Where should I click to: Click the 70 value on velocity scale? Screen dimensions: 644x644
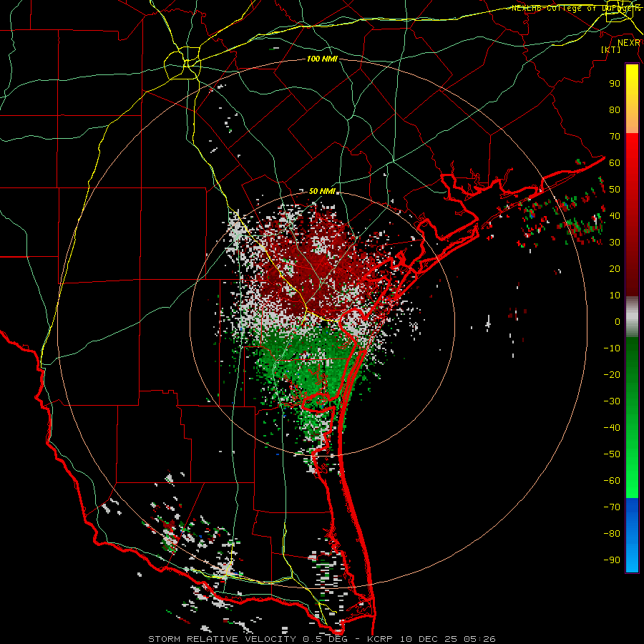click(615, 137)
